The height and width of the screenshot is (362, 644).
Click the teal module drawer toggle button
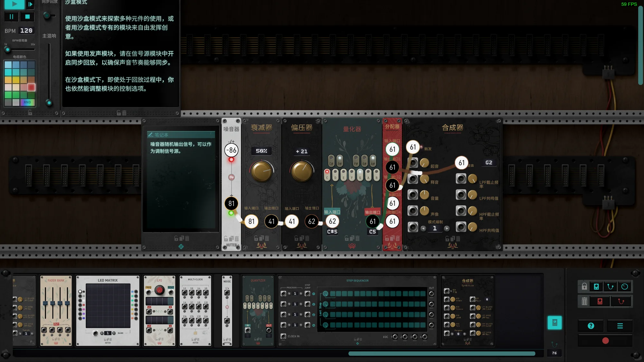554,323
